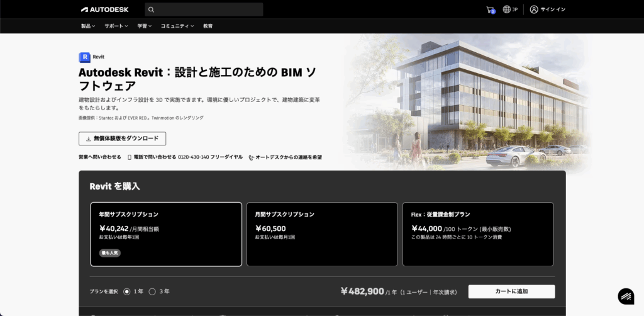Click inside the header search field
This screenshot has height=316, width=644.
(208, 9)
